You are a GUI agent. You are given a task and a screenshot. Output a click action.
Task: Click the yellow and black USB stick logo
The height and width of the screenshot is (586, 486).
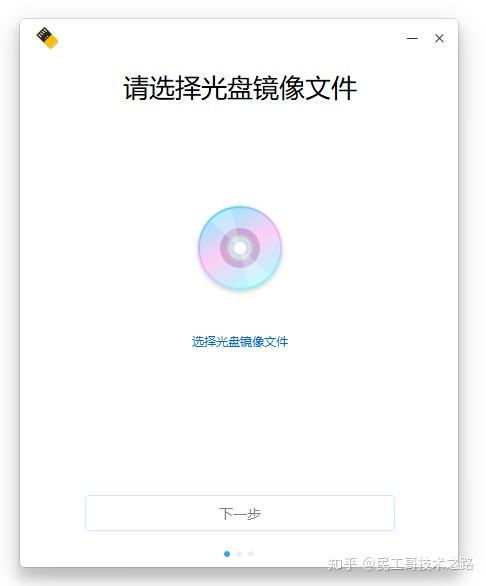[x=47, y=38]
